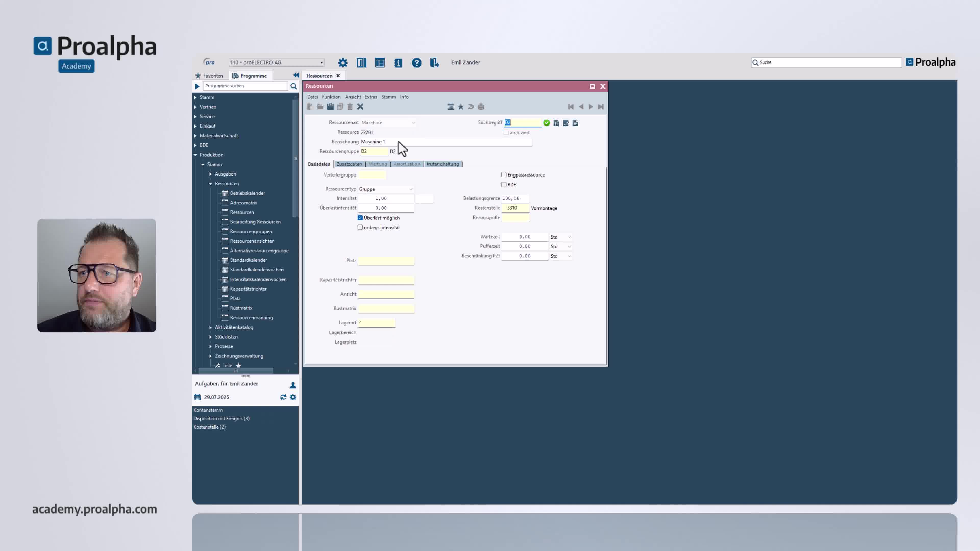Enable the unbegr Intensität checkbox
This screenshot has height=551, width=980.
360,227
